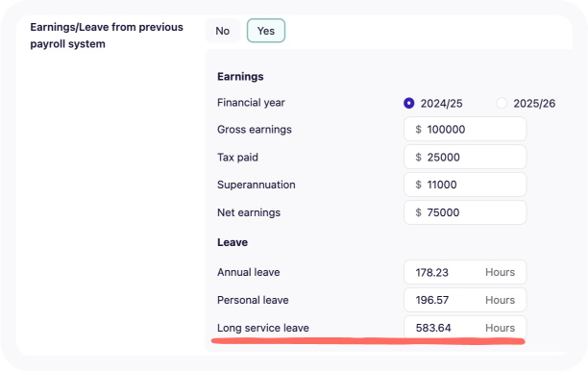Click the Hours suffix in Personal leave
This screenshot has height=371, width=588.
point(500,300)
